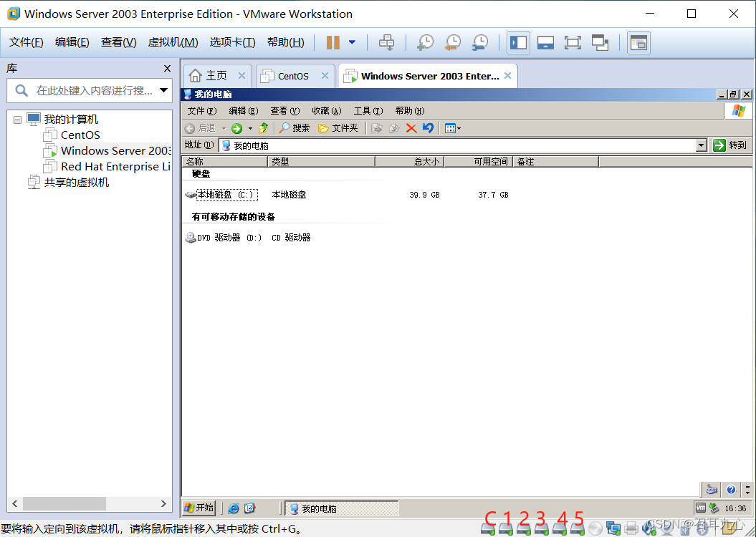Click the VMware Tools tray icon
This screenshot has height=537, width=756.
pyautogui.click(x=701, y=508)
